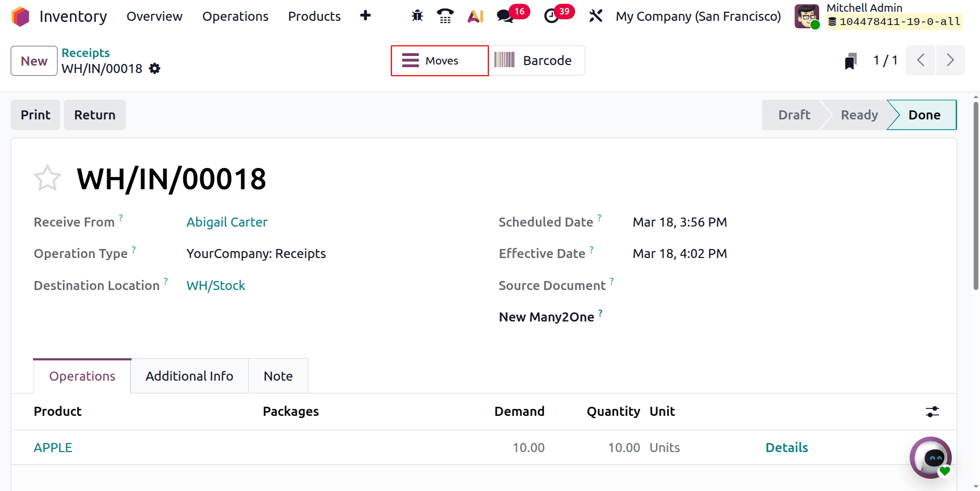Open the Operations menu in the top bar
Viewport: 980px width, 491px height.
pyautogui.click(x=235, y=16)
